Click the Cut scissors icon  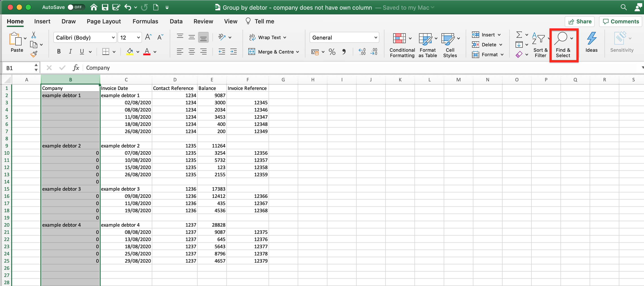click(34, 35)
